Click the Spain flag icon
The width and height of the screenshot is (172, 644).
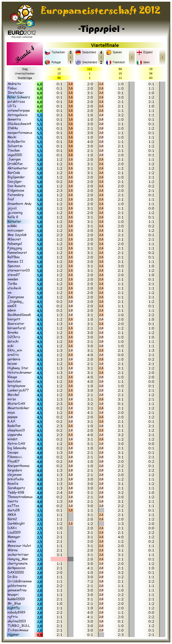click(x=109, y=52)
